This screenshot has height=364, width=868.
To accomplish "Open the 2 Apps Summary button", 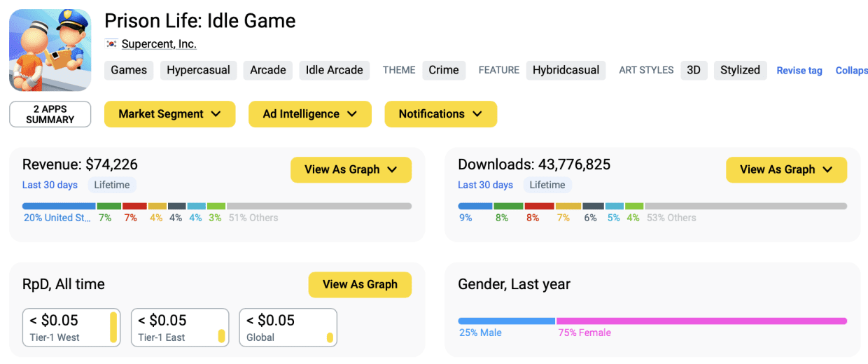I will (50, 114).
